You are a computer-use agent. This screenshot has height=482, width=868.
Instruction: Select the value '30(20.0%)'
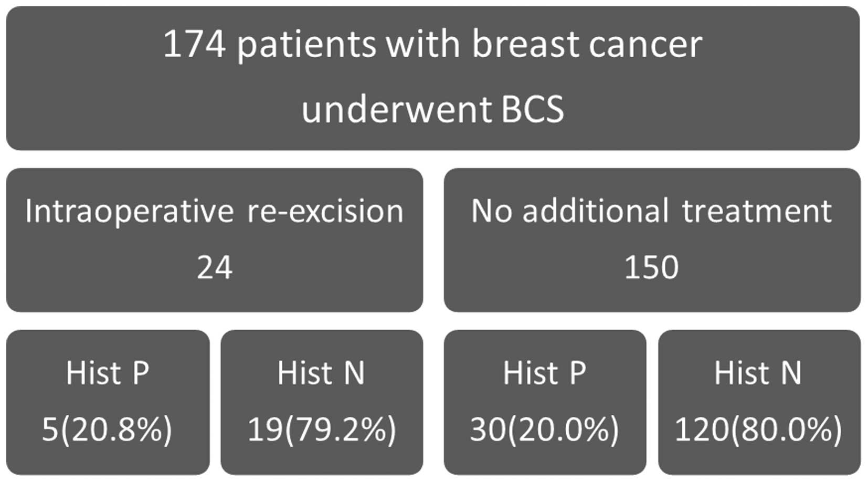point(544,429)
